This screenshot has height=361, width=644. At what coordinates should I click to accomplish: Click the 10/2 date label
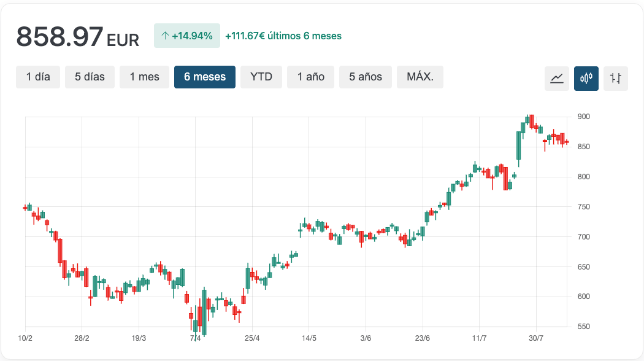[x=25, y=338]
